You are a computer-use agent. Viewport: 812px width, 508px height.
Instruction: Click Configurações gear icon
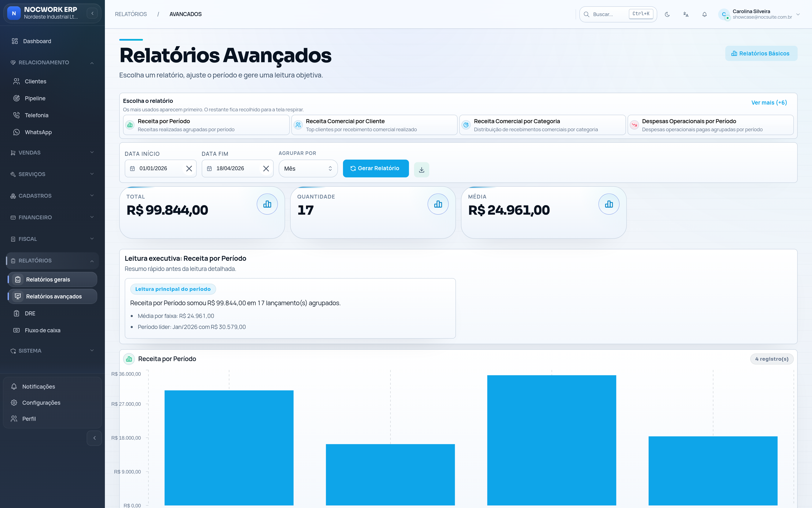(14, 403)
